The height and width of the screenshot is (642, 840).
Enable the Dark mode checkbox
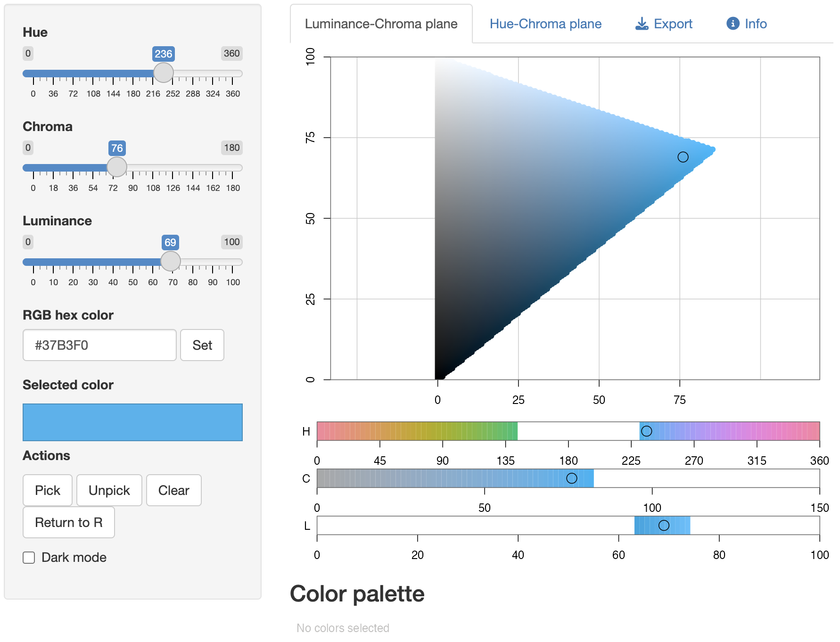click(29, 558)
